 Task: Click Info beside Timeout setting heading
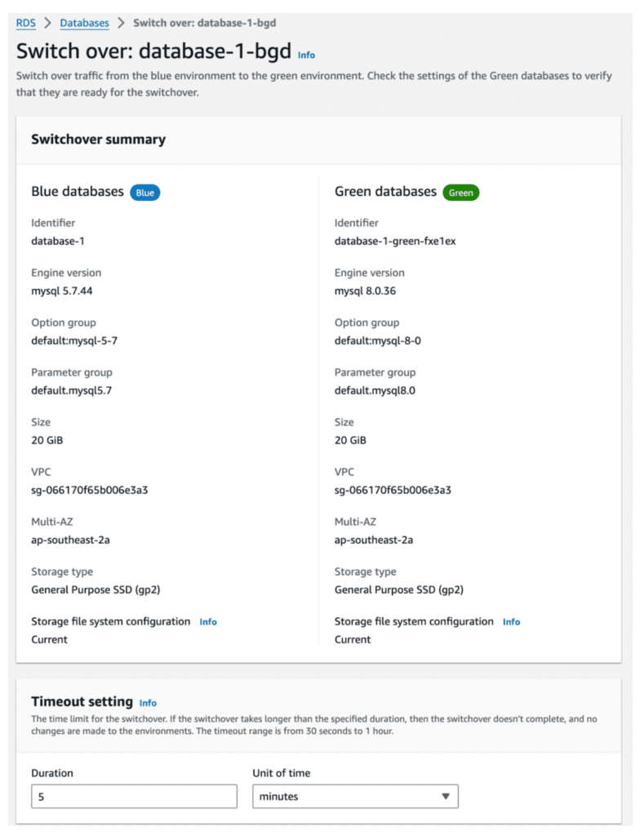(148, 703)
